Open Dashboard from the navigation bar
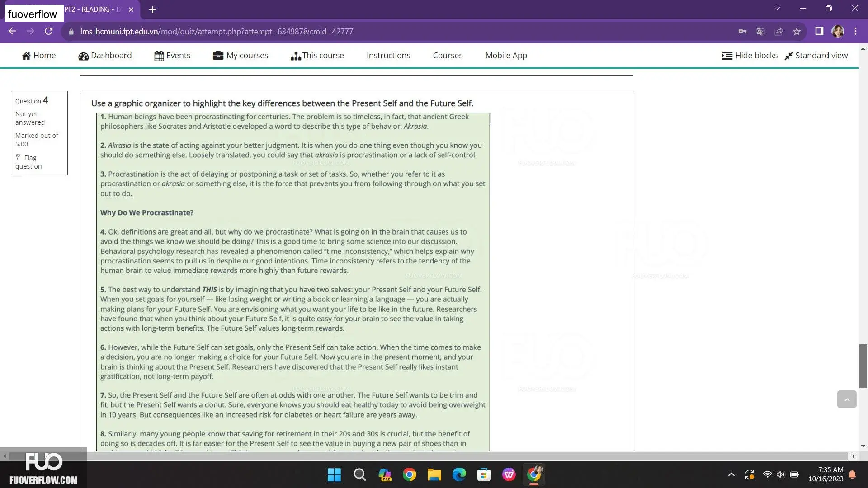This screenshot has height=488, width=868. click(105, 56)
